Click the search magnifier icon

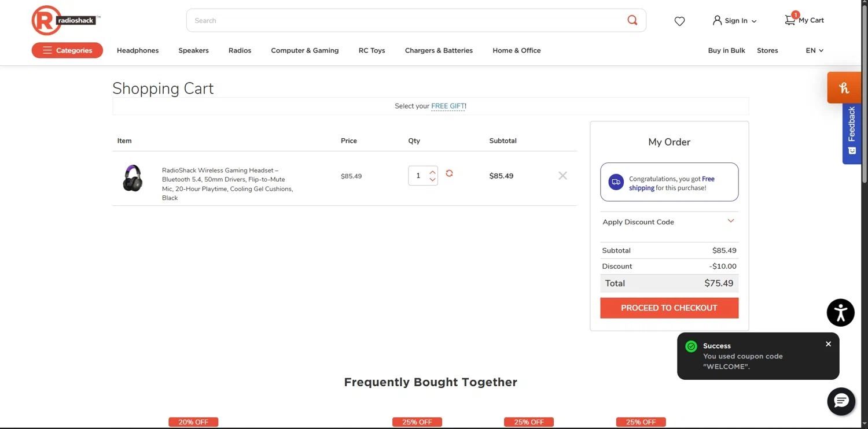point(632,20)
